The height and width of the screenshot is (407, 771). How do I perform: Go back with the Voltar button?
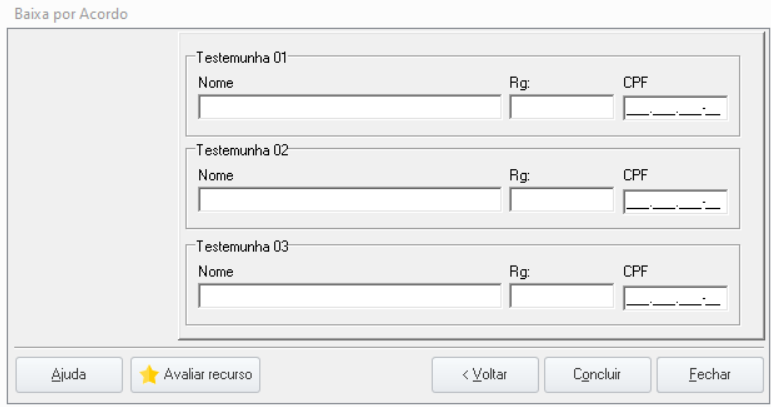click(x=485, y=375)
